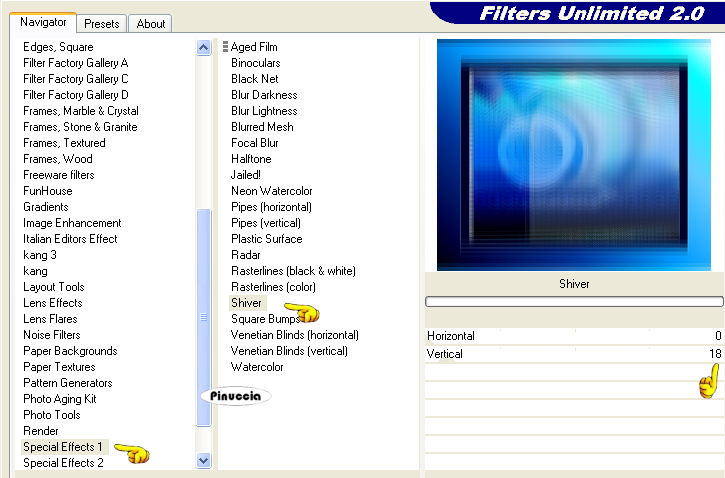Choose the Jailed! filter

tap(246, 175)
